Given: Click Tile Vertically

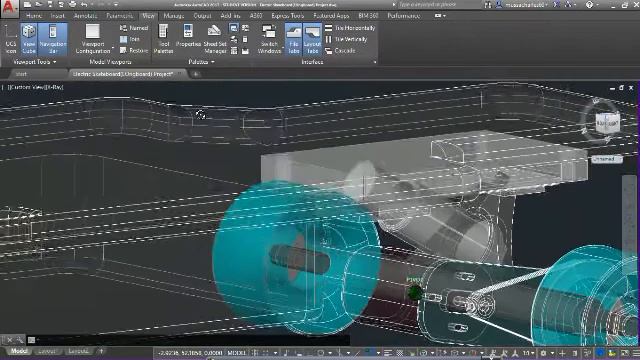Looking at the screenshot, I should point(347,40).
